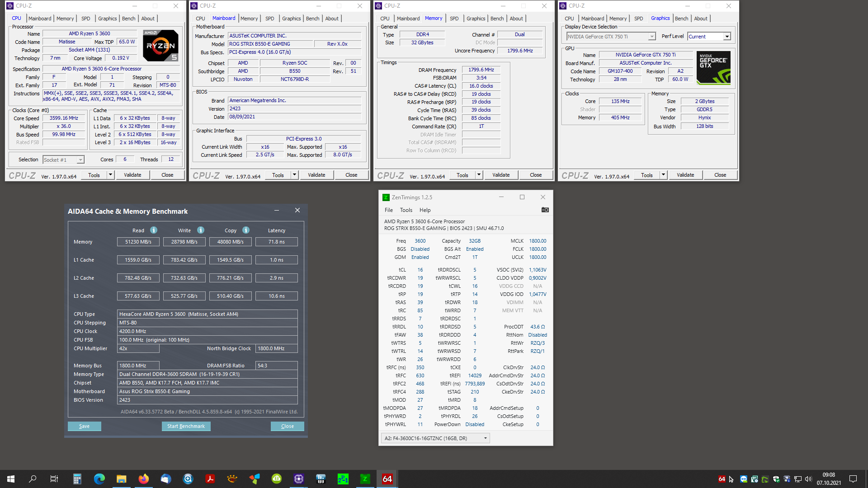
Task: Click green ZenTimings taskbar icon
Action: pos(365,479)
